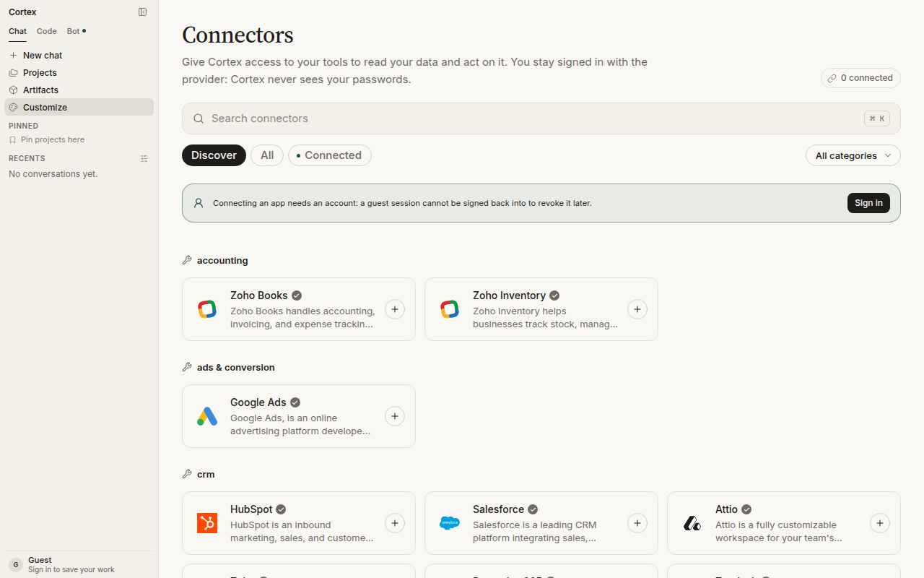Click the Attio logo

coord(692,523)
